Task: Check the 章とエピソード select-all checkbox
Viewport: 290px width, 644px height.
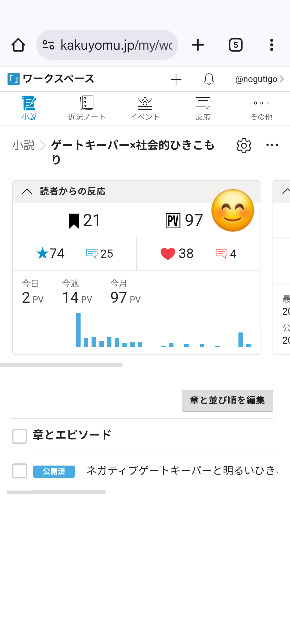Action: [20, 436]
